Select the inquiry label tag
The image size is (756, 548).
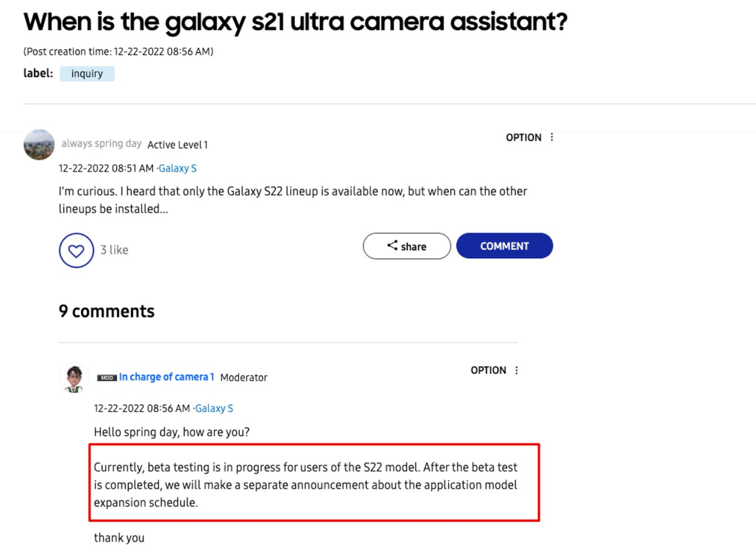(x=87, y=74)
